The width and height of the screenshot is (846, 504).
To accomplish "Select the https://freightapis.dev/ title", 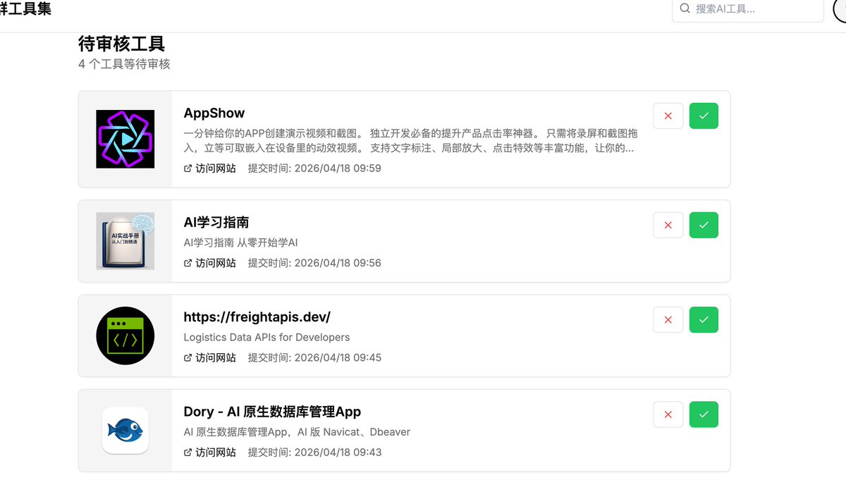I will (x=257, y=316).
